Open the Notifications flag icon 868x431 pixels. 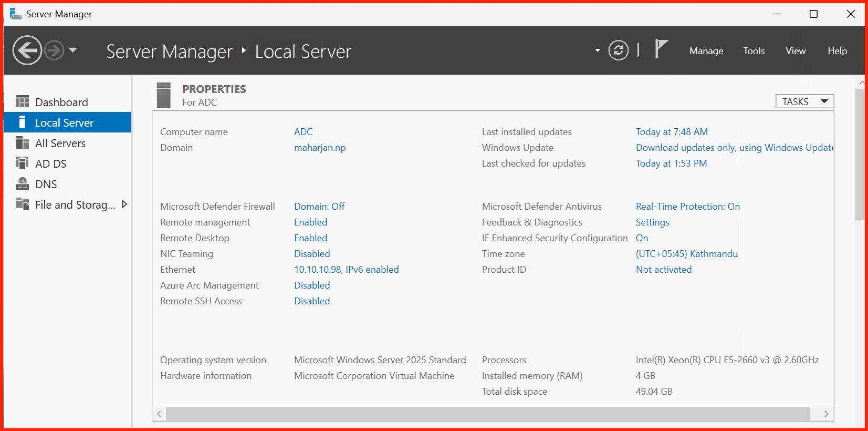661,49
